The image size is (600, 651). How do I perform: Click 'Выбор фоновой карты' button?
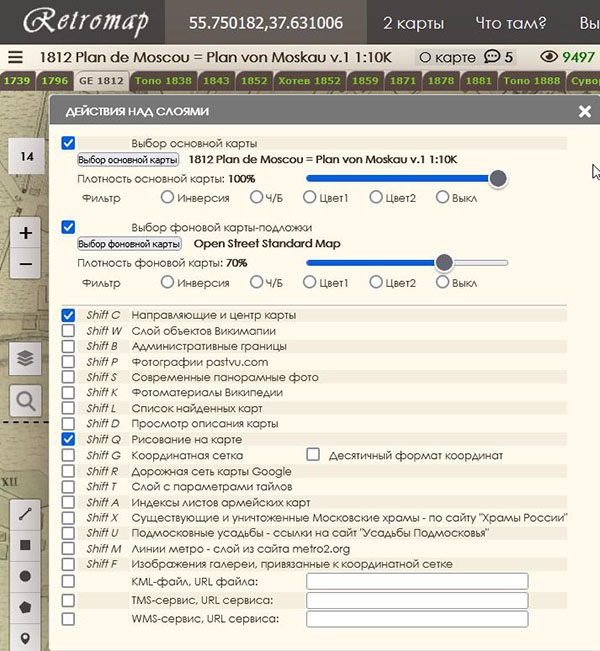pos(129,244)
